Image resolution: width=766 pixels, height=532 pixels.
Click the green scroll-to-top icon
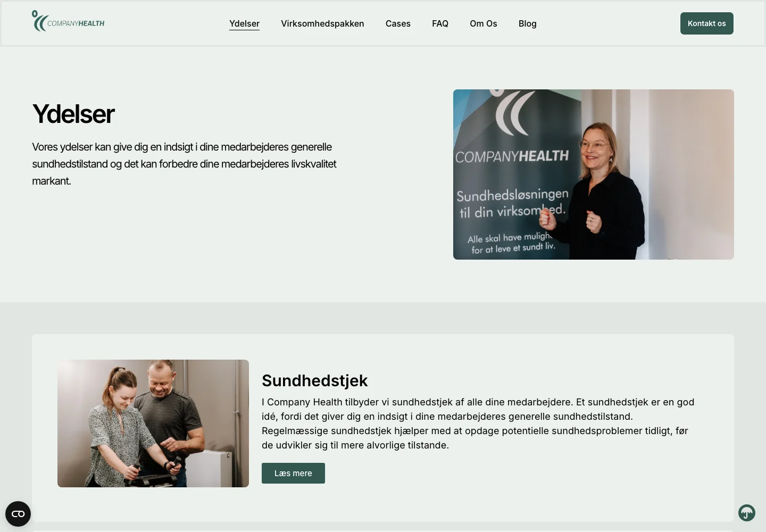pos(747,513)
